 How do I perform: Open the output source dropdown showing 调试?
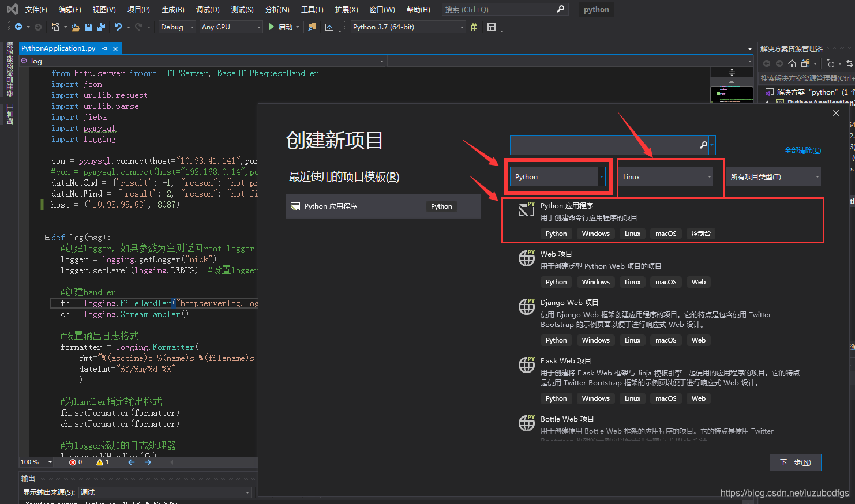tap(164, 492)
